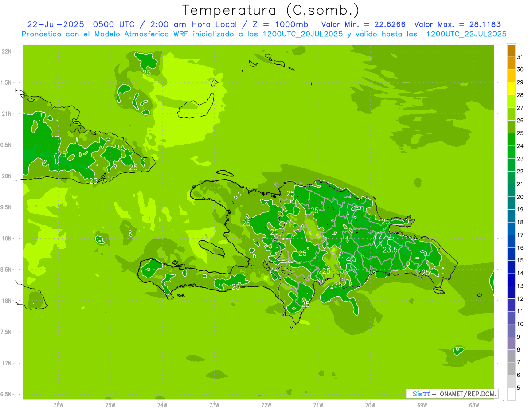This screenshot has width=532, height=411.
Task: Click the '76W' longitude axis label
Action: (58, 405)
